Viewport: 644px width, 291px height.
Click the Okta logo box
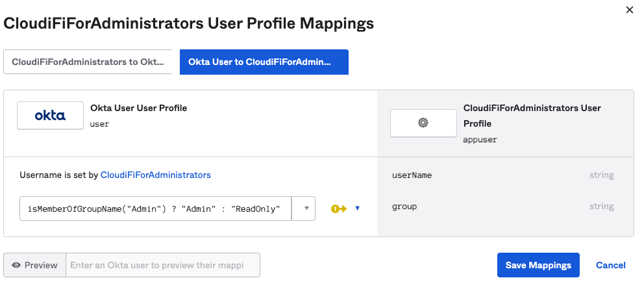50,116
